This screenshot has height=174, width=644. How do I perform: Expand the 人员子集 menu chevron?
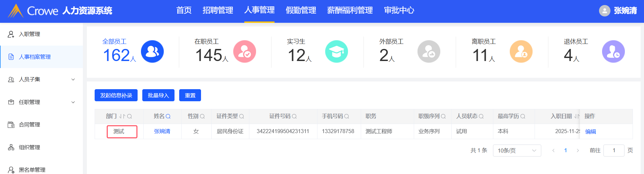(73, 79)
